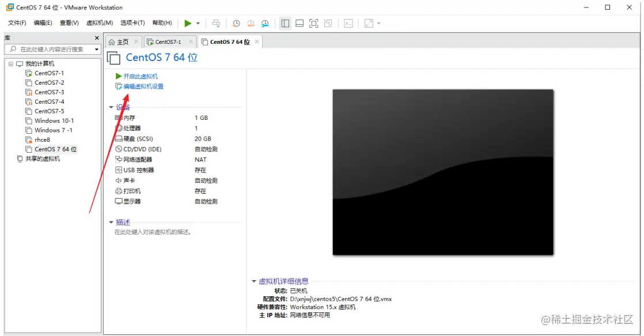Open the library search dropdown arrow

click(x=97, y=50)
